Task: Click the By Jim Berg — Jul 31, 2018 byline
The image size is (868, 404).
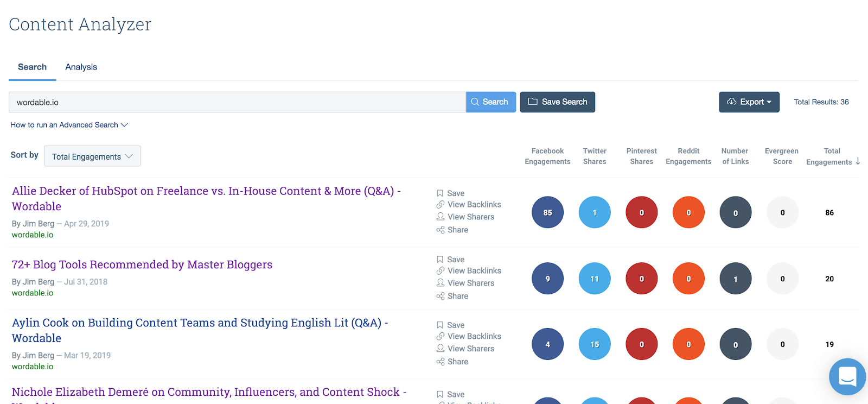Action: [60, 282]
